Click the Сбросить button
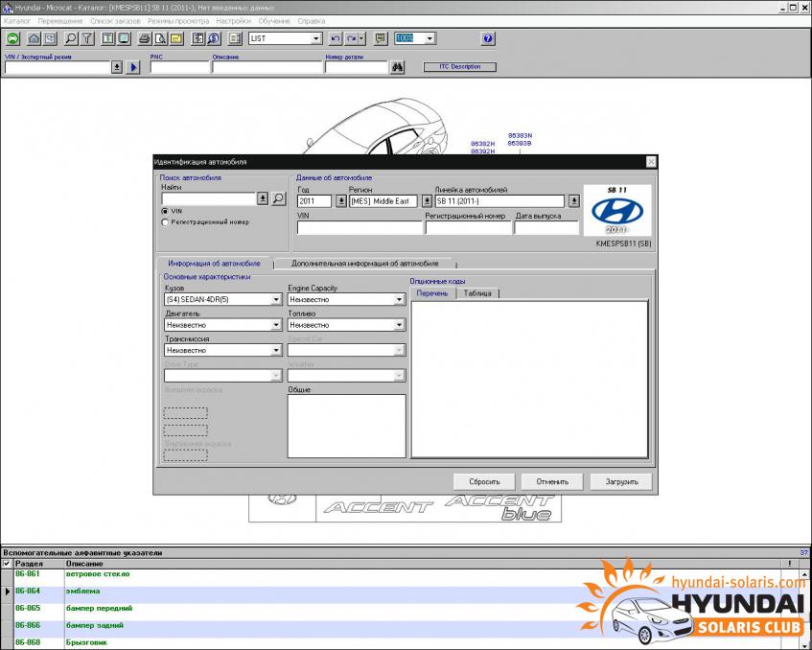This screenshot has width=812, height=650. pyautogui.click(x=484, y=481)
